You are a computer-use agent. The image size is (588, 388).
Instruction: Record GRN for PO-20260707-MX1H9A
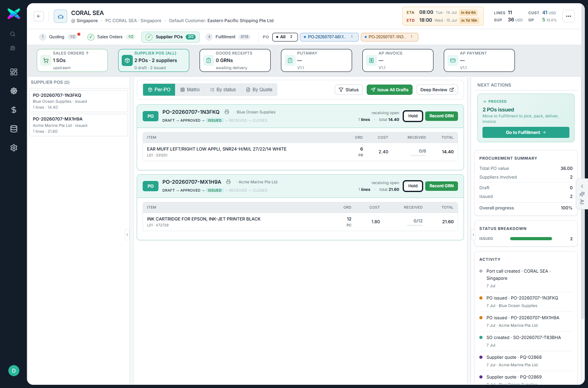coord(441,186)
